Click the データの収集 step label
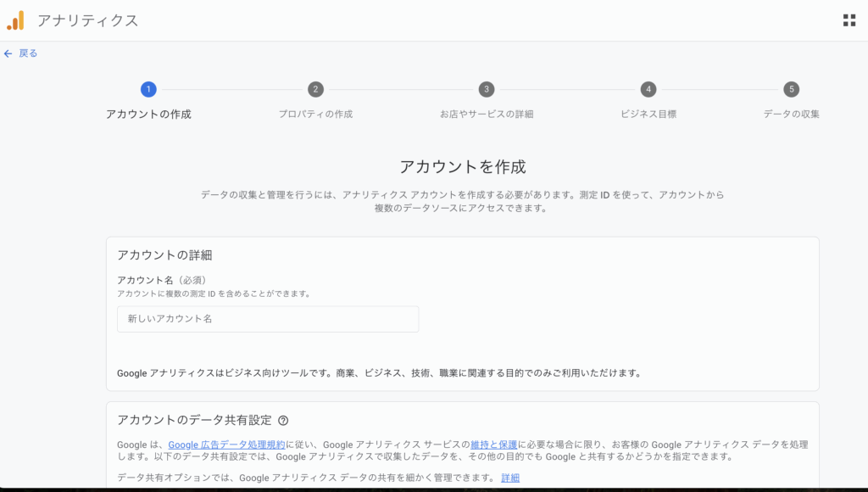Image resolution: width=868 pixels, height=492 pixels. pyautogui.click(x=791, y=115)
